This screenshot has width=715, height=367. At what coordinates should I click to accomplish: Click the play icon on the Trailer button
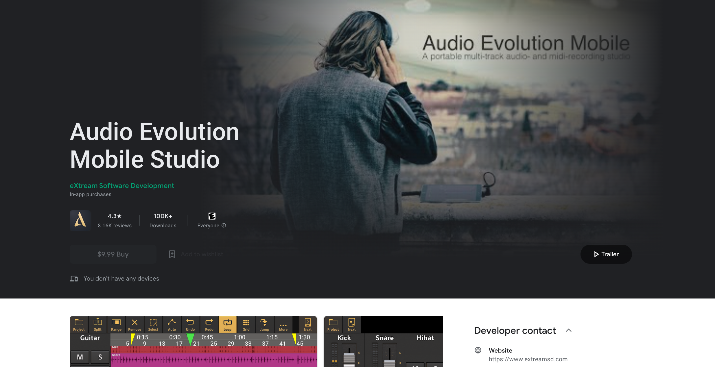[x=596, y=254]
